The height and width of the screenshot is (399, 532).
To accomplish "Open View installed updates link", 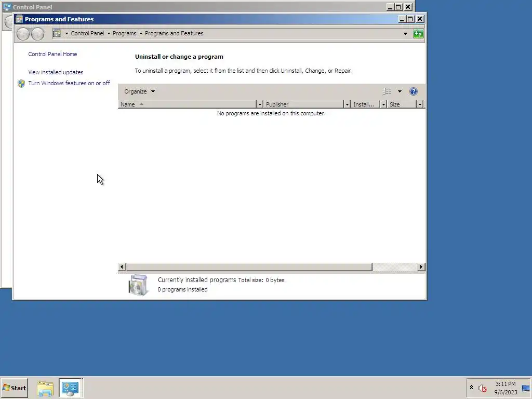I will pyautogui.click(x=56, y=72).
